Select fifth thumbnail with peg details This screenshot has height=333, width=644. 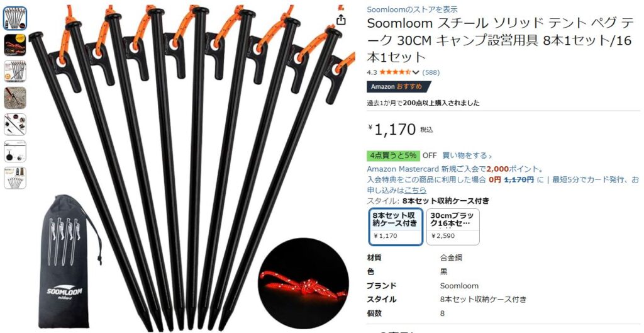tap(15, 125)
